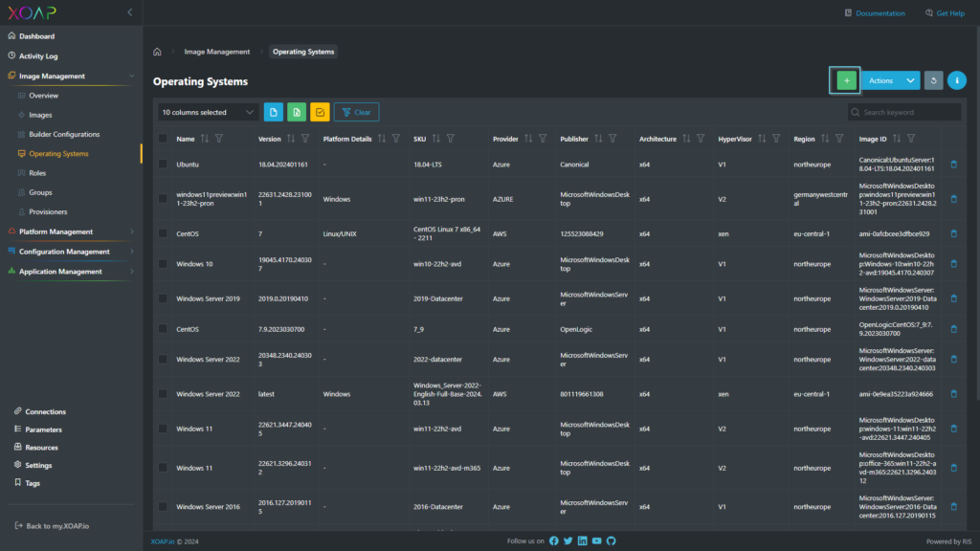The image size is (980, 551).
Task: Click the ami-0afcbcee3dfbce929 image ID
Action: click(894, 233)
